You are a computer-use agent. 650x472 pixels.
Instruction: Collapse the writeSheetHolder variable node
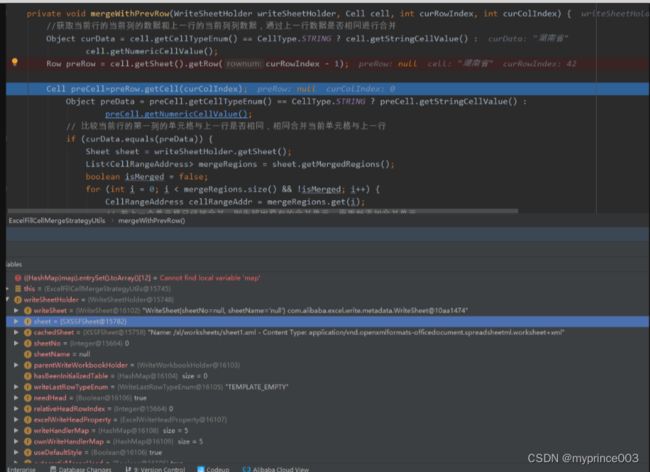pyautogui.click(x=7, y=299)
